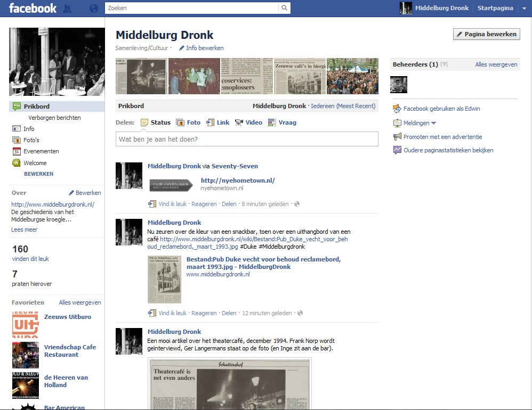Image resolution: width=532 pixels, height=410 pixels.
Task: Click Reageren on the nyehometown post
Action: (204, 204)
